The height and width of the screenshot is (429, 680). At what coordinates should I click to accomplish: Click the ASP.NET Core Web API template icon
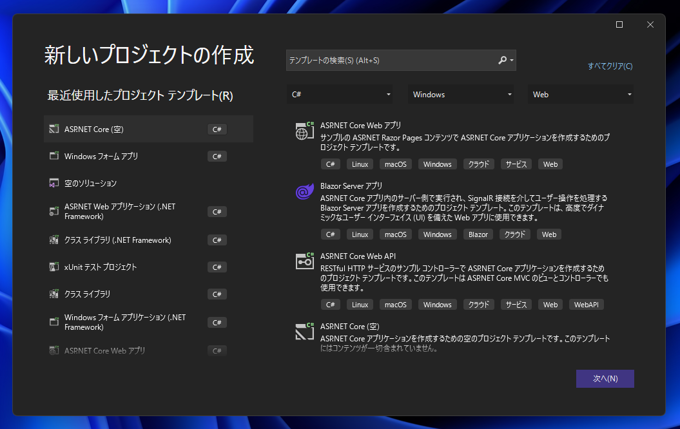tap(304, 261)
